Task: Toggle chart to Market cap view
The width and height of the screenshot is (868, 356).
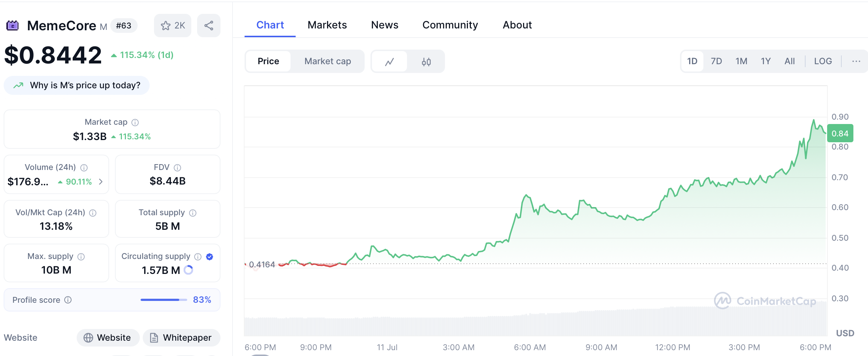Action: pyautogui.click(x=327, y=61)
